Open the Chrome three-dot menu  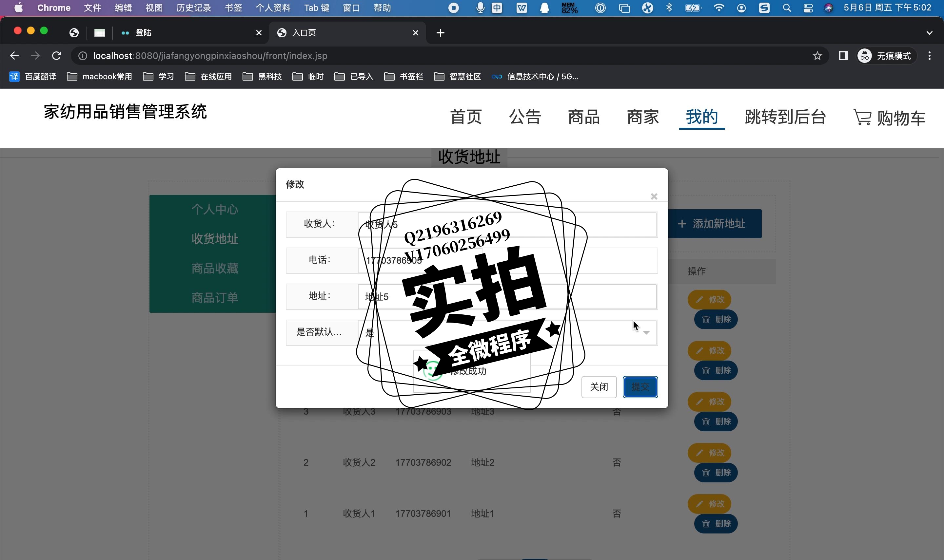click(x=929, y=56)
